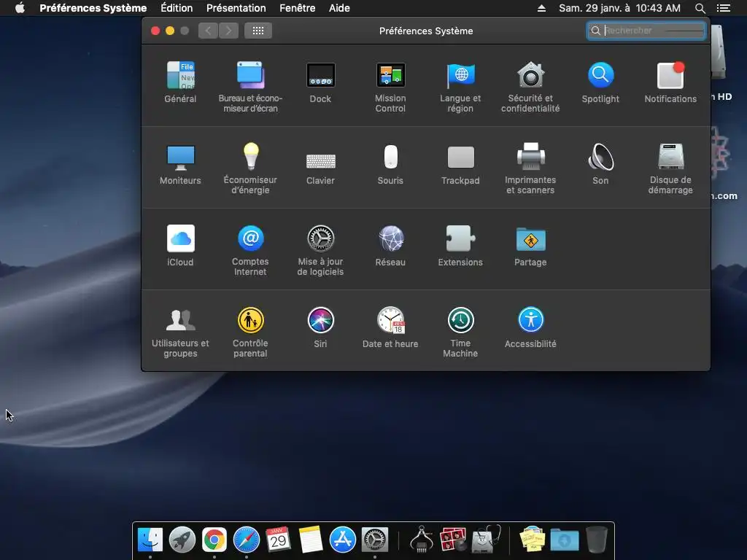Viewport: 747px width, 560px height.
Task: Open Finder from the Dock
Action: [x=150, y=540]
